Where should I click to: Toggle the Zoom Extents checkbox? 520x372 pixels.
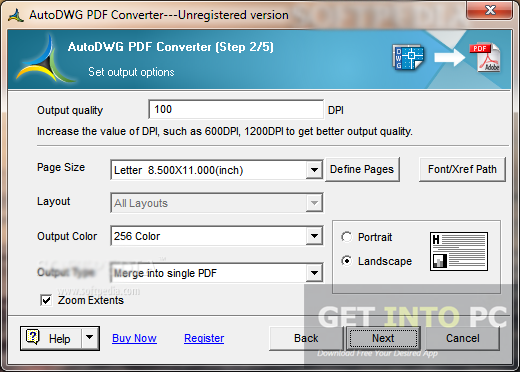pos(46,300)
